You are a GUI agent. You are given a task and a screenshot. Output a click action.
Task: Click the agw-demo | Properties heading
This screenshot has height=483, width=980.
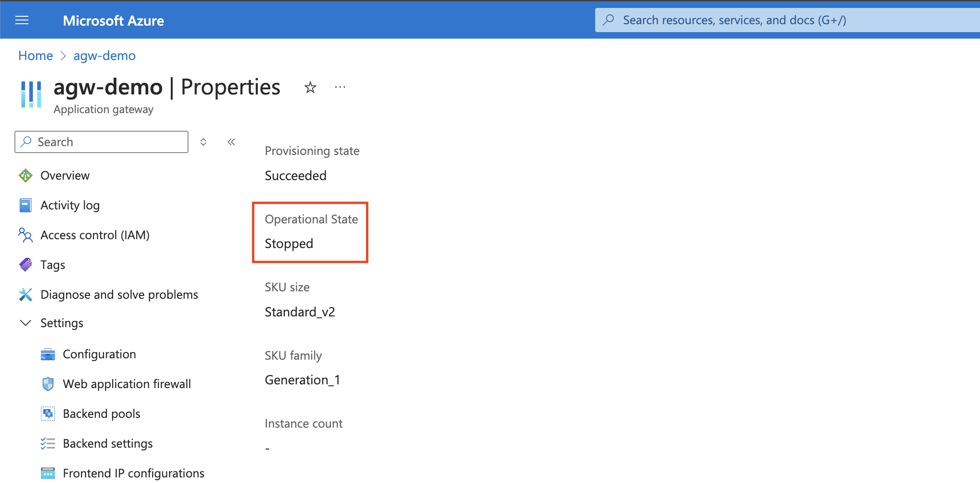(x=167, y=87)
